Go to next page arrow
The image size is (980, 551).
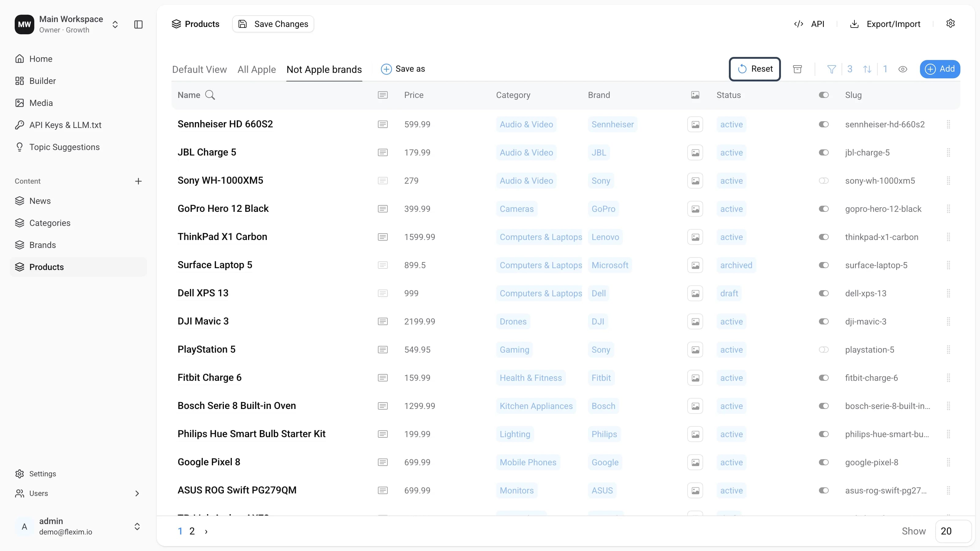tap(206, 531)
